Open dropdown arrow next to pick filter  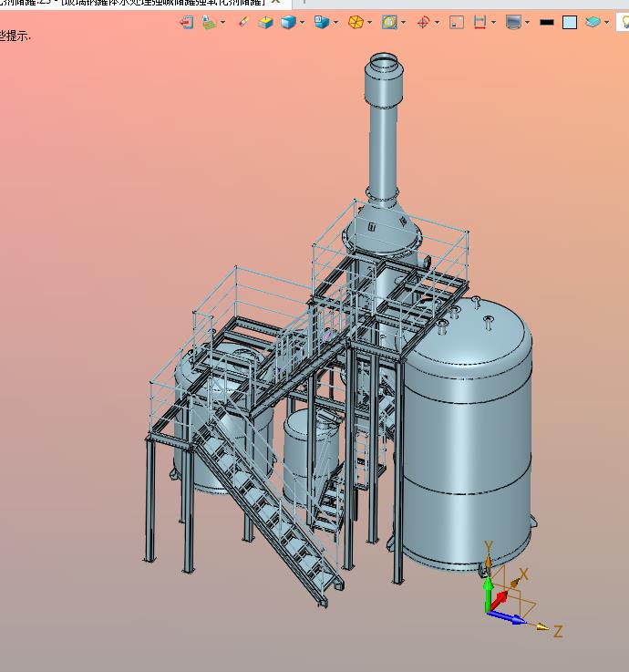point(222,22)
